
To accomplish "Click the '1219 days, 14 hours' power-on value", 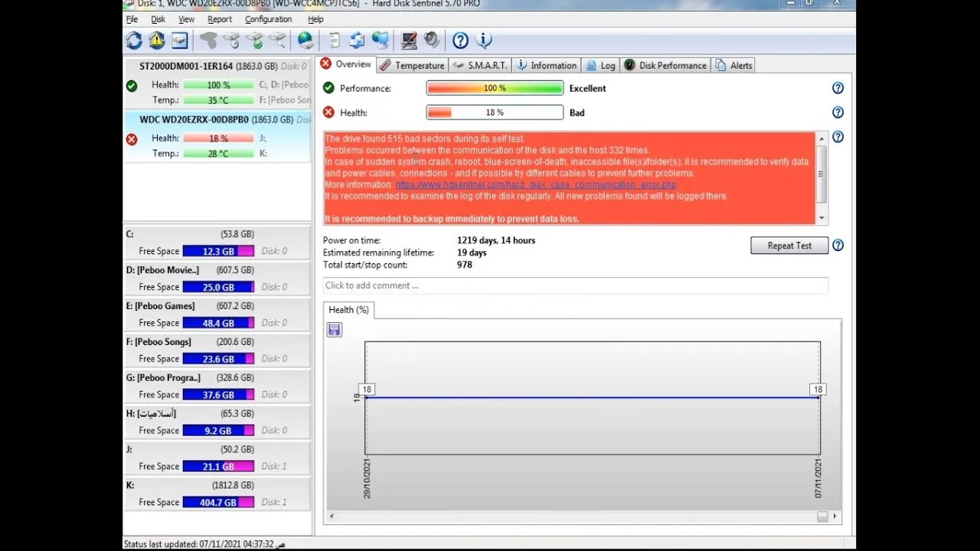I will [x=496, y=240].
